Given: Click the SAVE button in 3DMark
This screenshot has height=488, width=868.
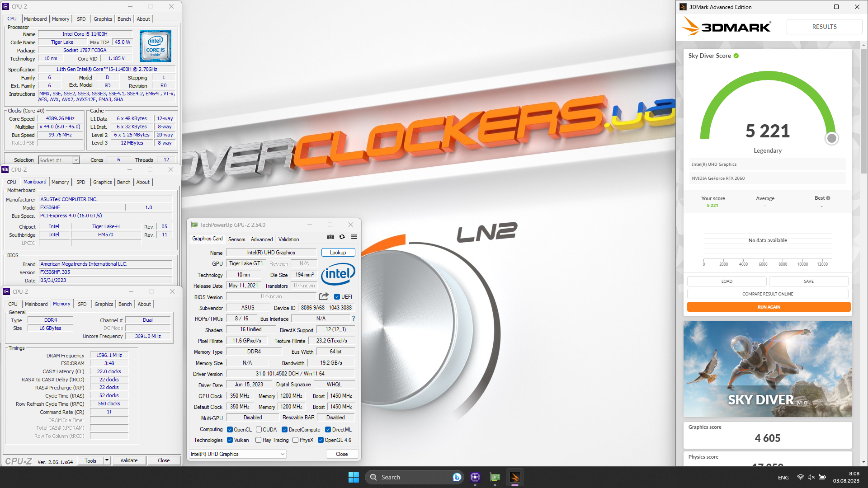Looking at the screenshot, I should [808, 281].
